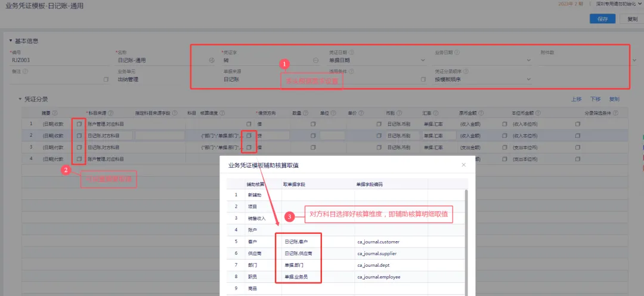Screen dimensions: 644x296
Task: Close the 业务凭证模板辅助核算取值 dialog
Action: (x=464, y=165)
